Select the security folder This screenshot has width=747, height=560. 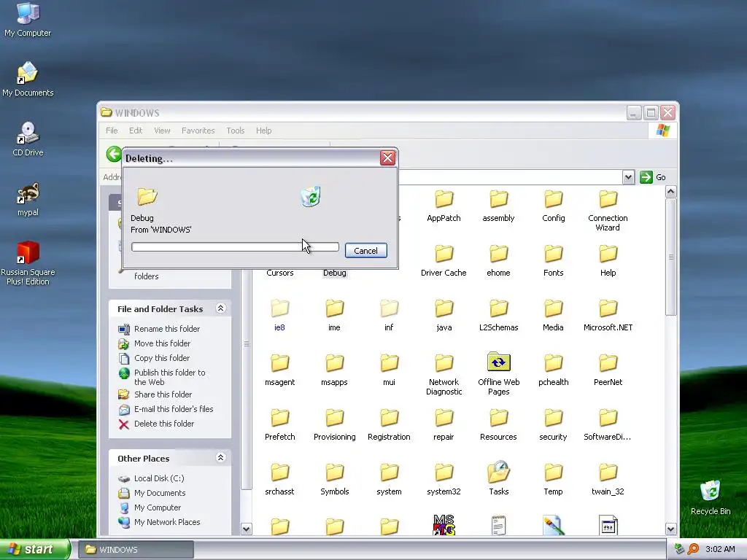553,425
